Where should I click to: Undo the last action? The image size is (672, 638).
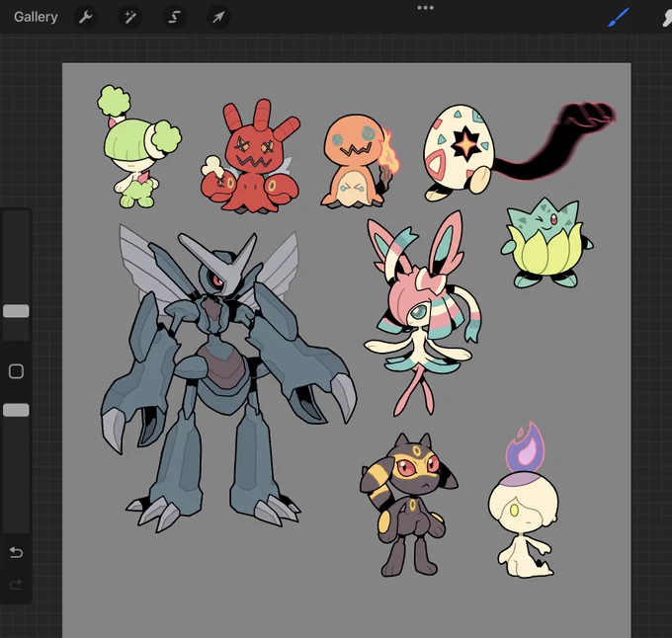(16, 552)
